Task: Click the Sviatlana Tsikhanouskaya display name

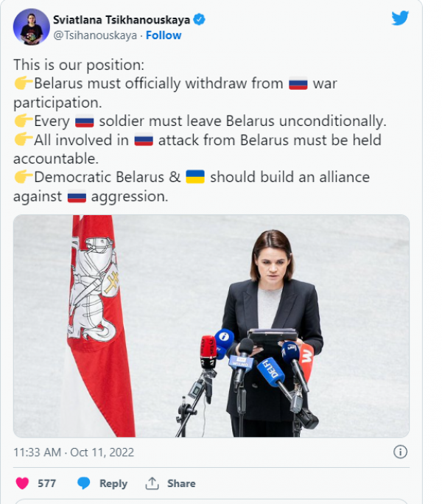Action: 121,20
